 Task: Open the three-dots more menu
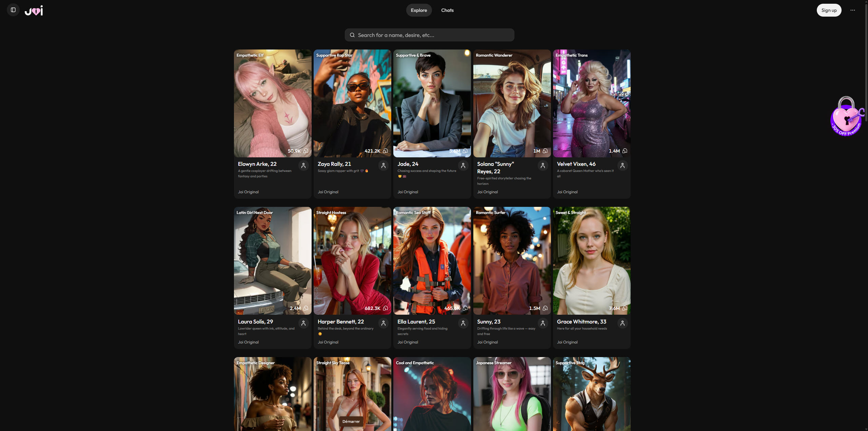(852, 10)
